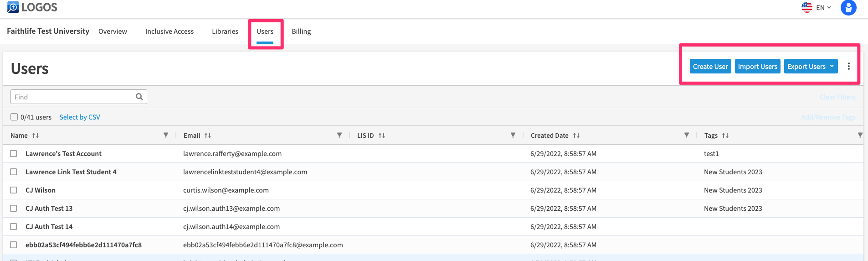Sort by LIS ID column arrows
This screenshot has height=261, width=868.
pyautogui.click(x=382, y=136)
